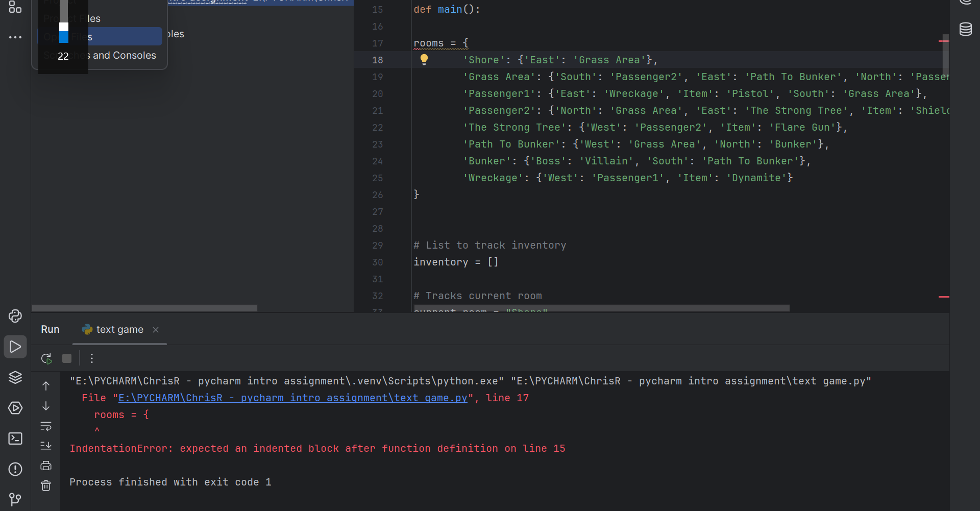Open the run toolbar options kebab menu
The width and height of the screenshot is (980, 511).
(92, 358)
